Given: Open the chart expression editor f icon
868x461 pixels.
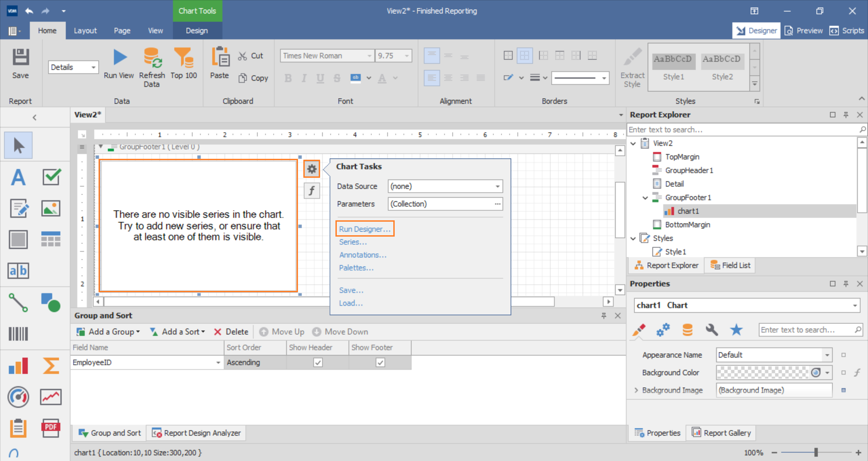Looking at the screenshot, I should pyautogui.click(x=312, y=190).
